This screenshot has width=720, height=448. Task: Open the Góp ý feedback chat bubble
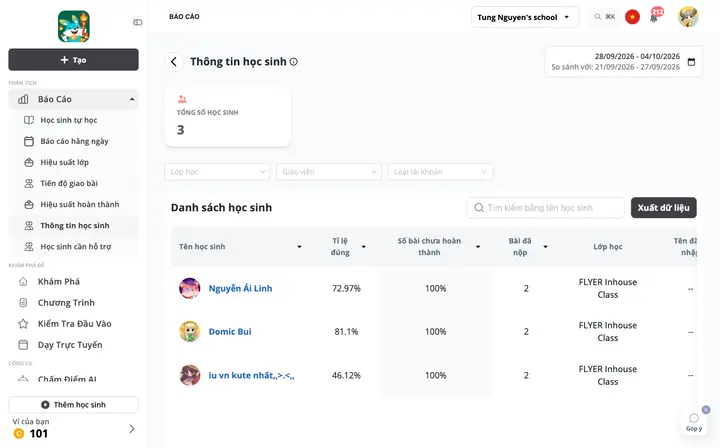pyautogui.click(x=694, y=422)
